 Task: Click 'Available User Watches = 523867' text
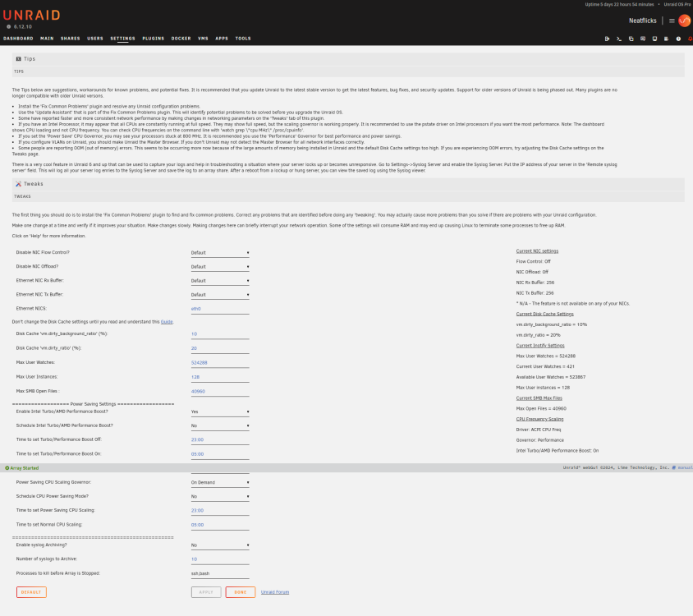point(551,377)
